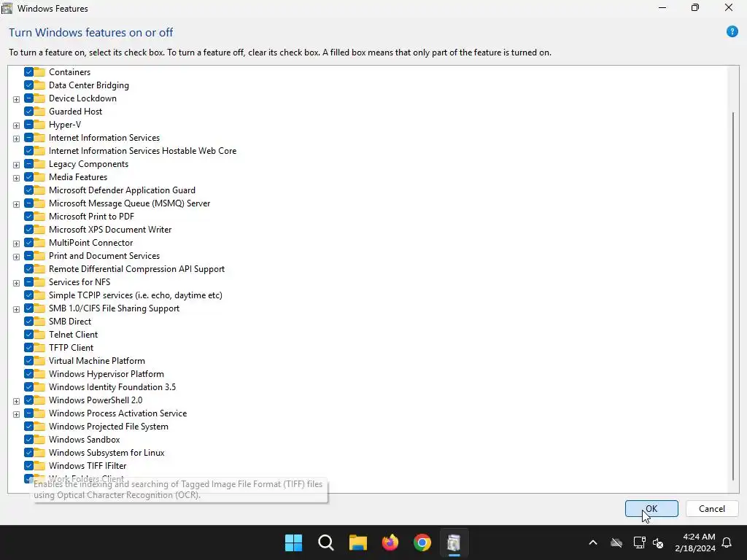Click the feature list vertical scrollbar
Image resolution: width=747 pixels, height=560 pixels.
click(x=733, y=295)
